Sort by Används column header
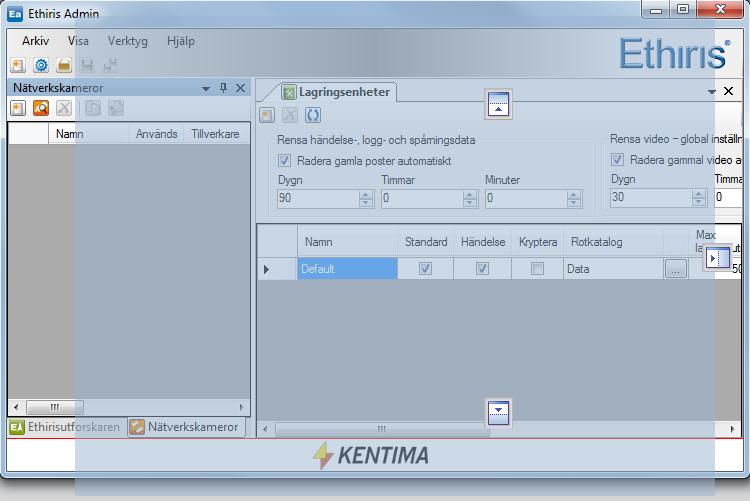750x501 pixels. (156, 134)
